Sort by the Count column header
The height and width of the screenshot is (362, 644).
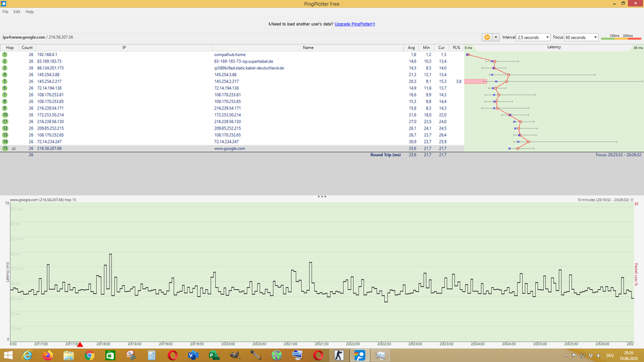(x=27, y=48)
